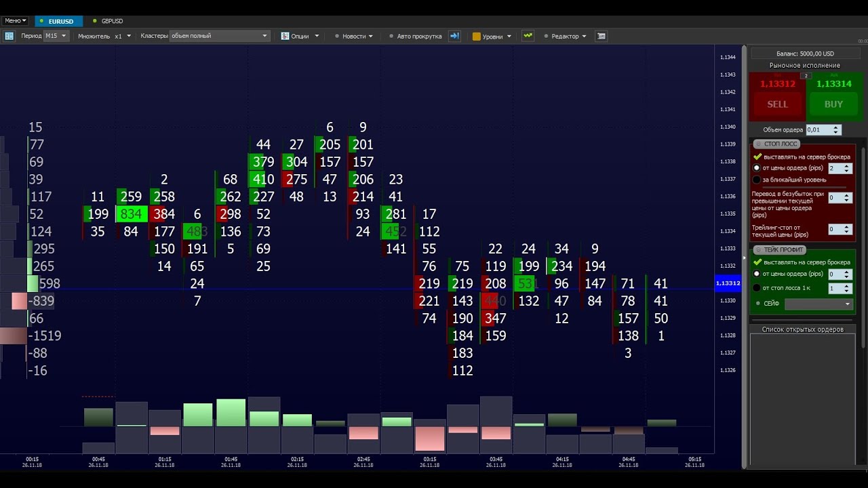Viewport: 868px width, 488px height.
Task: Click the -839 delta profile value
Action: pos(41,301)
